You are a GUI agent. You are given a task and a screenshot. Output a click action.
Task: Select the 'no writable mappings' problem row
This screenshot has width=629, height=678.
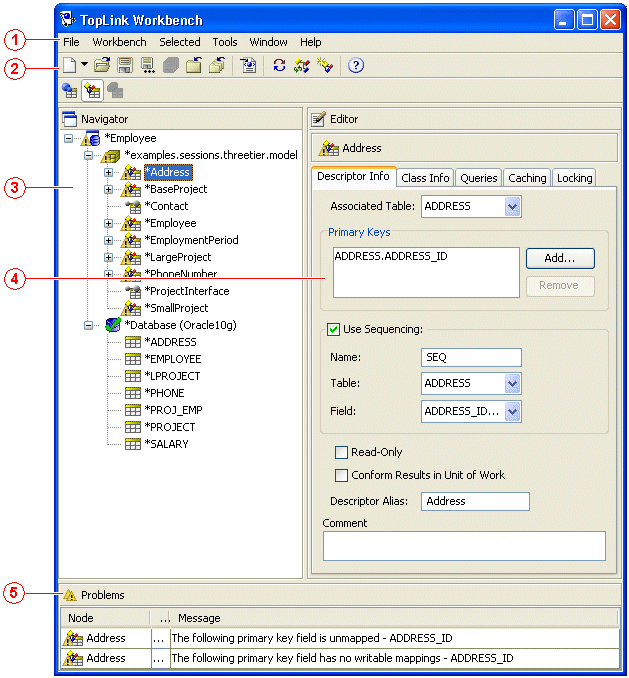(x=340, y=658)
